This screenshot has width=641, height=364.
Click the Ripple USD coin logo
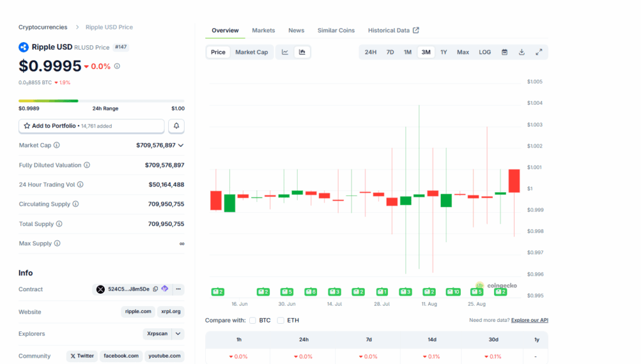pyautogui.click(x=23, y=48)
